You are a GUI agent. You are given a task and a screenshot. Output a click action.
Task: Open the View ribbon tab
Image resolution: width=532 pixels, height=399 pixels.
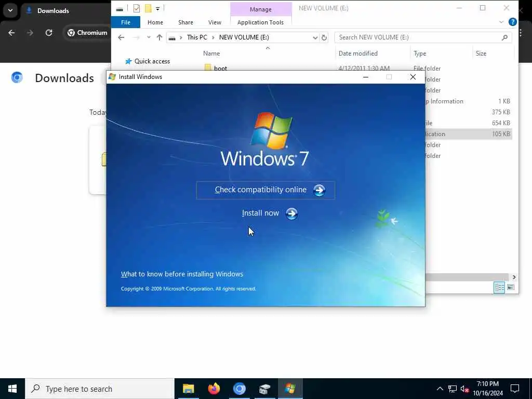tap(215, 22)
